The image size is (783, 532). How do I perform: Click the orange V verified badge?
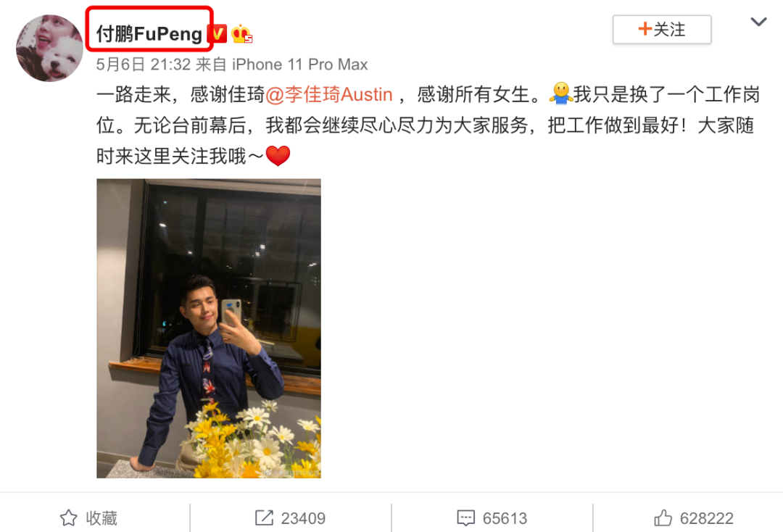[x=217, y=34]
